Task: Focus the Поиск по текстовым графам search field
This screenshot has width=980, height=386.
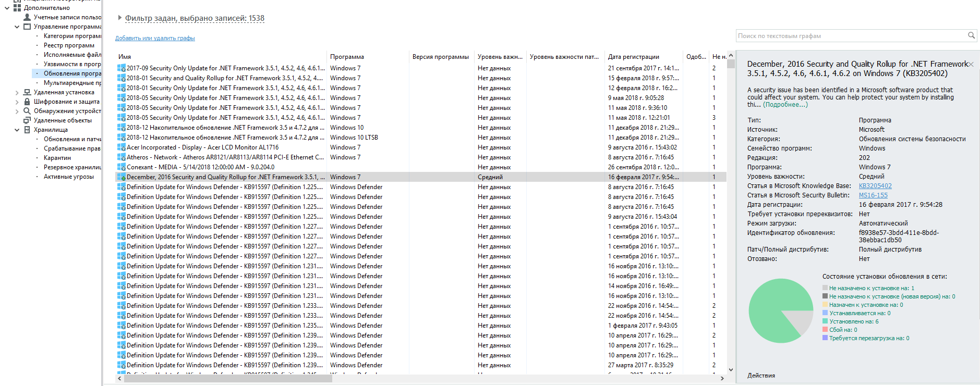Action: [x=851, y=36]
